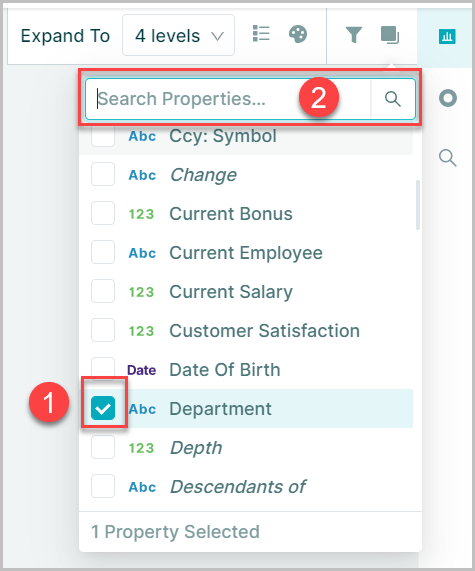The width and height of the screenshot is (475, 571).
Task: Click the sidebar magnifier search icon
Action: (x=448, y=158)
